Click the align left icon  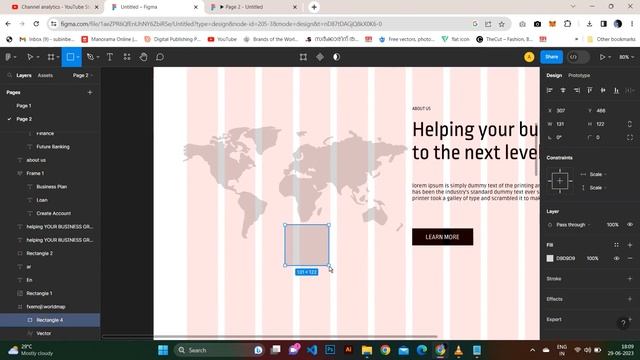pyautogui.click(x=549, y=90)
